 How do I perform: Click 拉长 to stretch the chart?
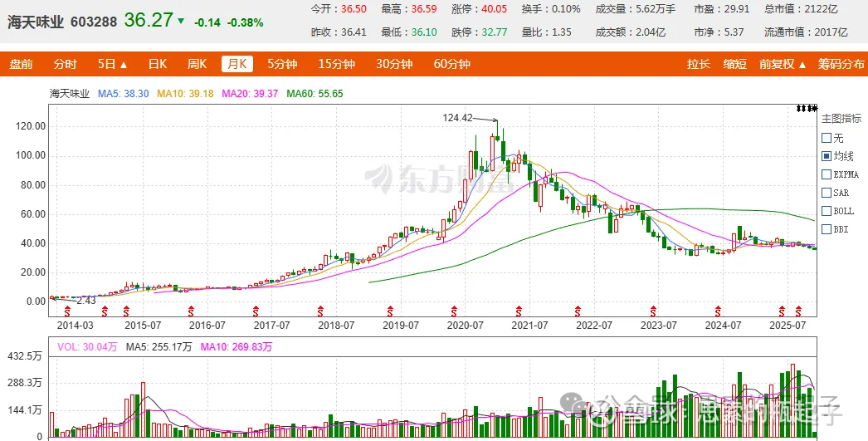699,64
